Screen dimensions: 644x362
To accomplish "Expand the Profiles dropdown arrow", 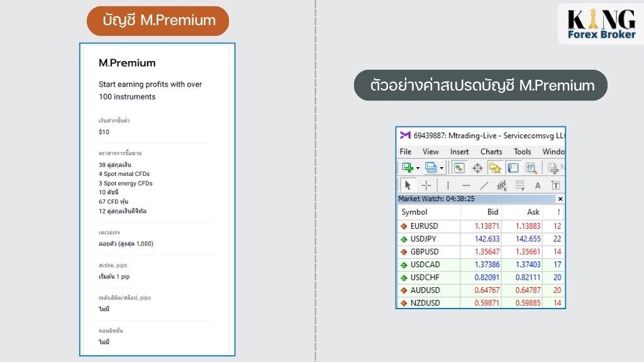I will coord(441,168).
